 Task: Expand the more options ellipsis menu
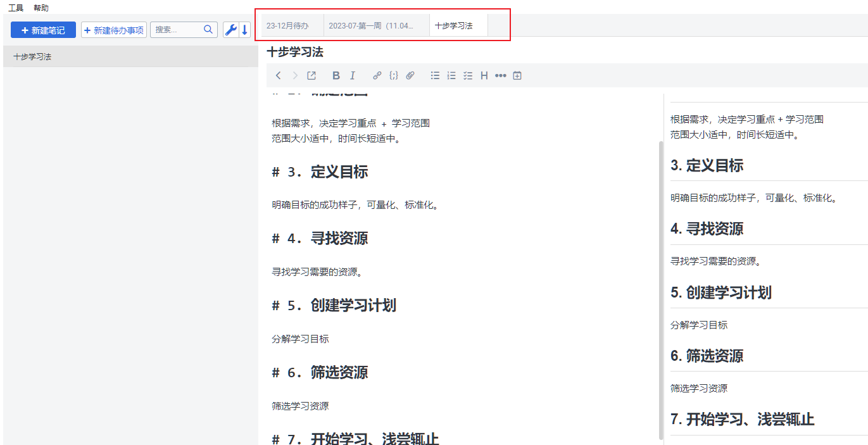(x=500, y=75)
